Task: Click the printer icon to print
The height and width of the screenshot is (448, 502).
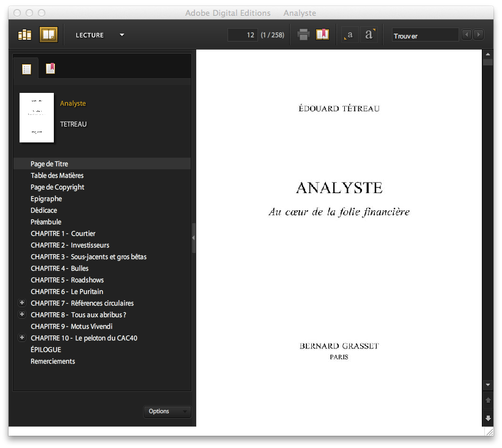Action: pos(303,35)
